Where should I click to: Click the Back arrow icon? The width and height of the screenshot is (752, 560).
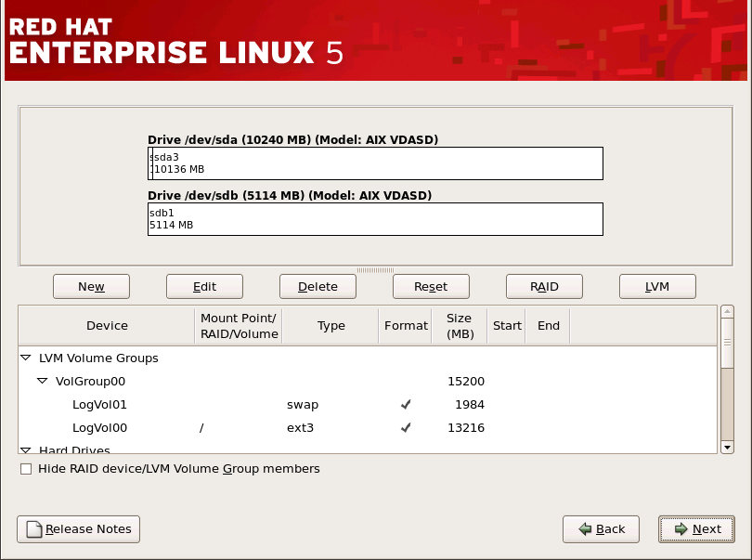pyautogui.click(x=586, y=528)
